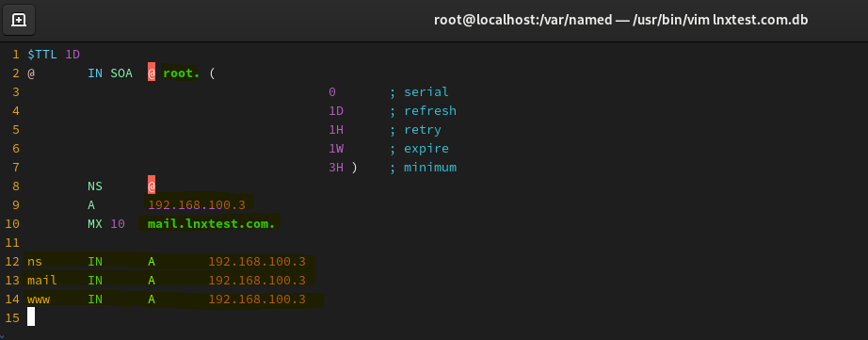Click 'IN SOA' on line 2
This screenshot has width=868, height=340.
[x=110, y=73]
